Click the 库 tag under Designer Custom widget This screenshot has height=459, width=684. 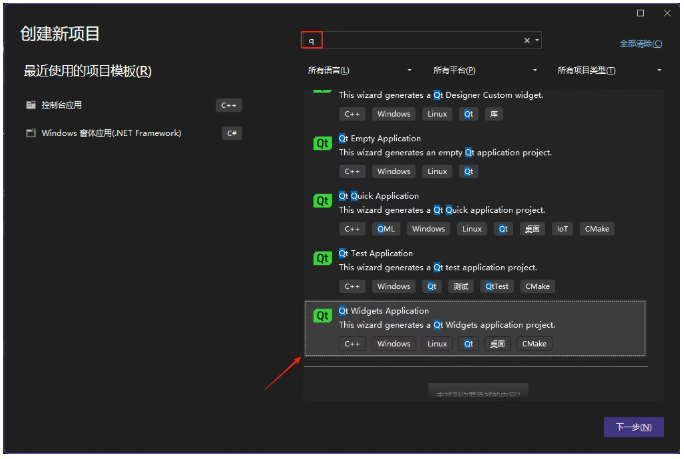494,114
